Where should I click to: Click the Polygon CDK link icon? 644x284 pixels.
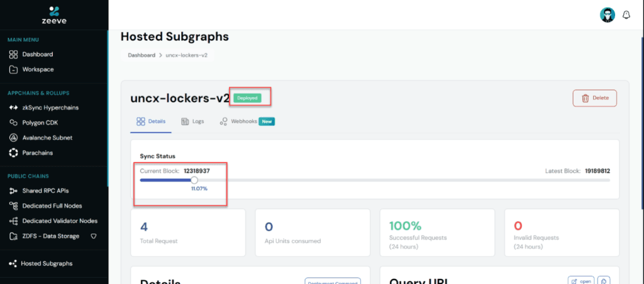pos(13,122)
